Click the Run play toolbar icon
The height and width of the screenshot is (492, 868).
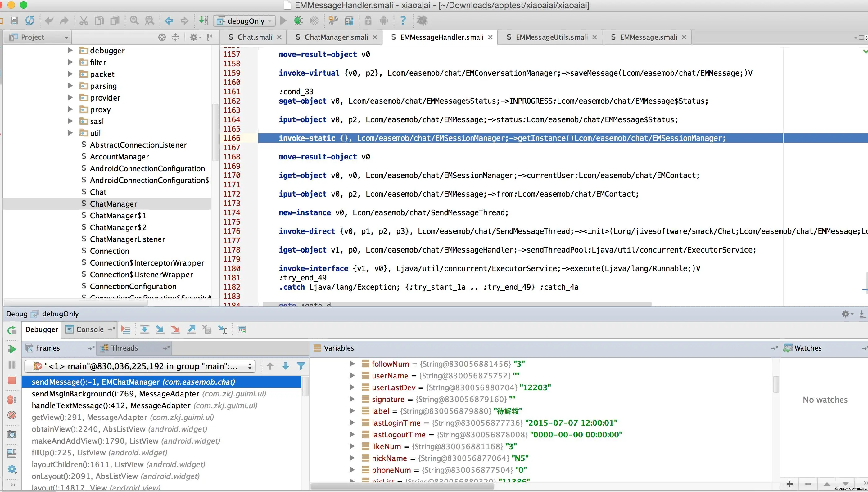283,20
